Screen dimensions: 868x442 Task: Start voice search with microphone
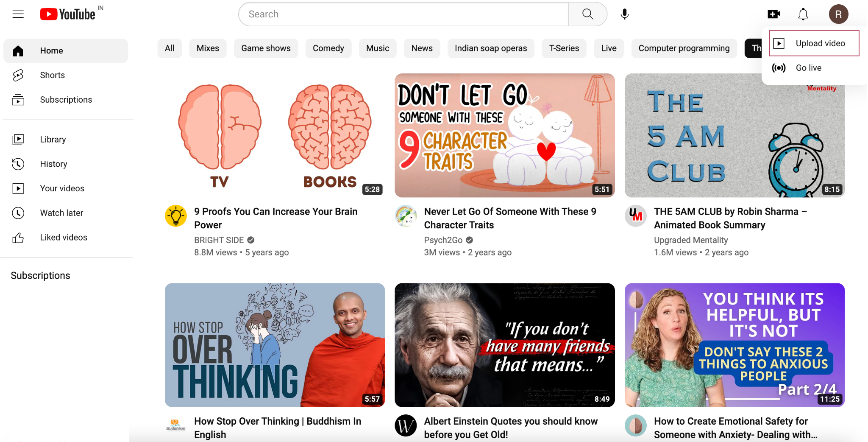[x=624, y=14]
